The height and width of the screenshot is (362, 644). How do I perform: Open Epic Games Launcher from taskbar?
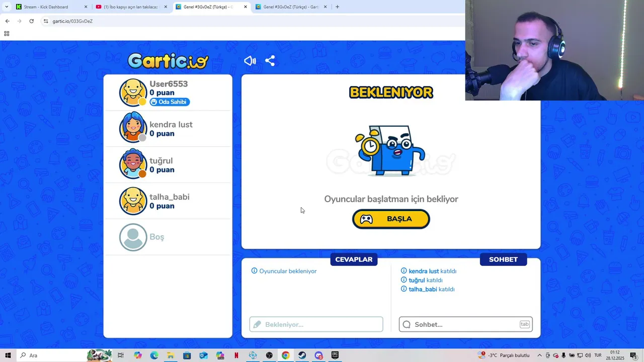point(335,355)
